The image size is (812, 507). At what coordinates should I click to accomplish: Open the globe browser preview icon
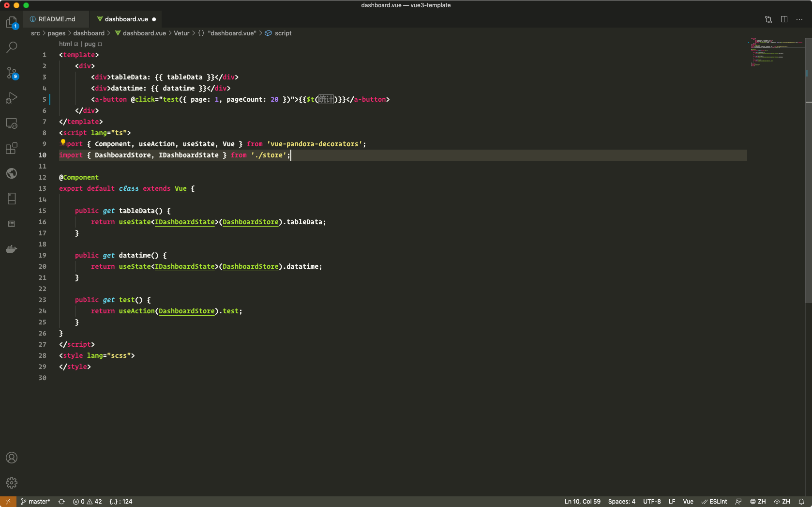point(12,173)
